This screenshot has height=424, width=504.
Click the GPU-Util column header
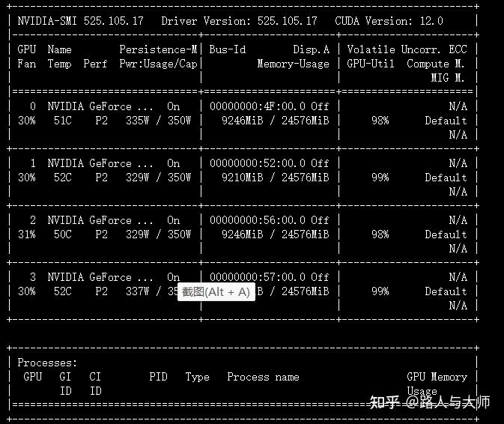click(371, 64)
